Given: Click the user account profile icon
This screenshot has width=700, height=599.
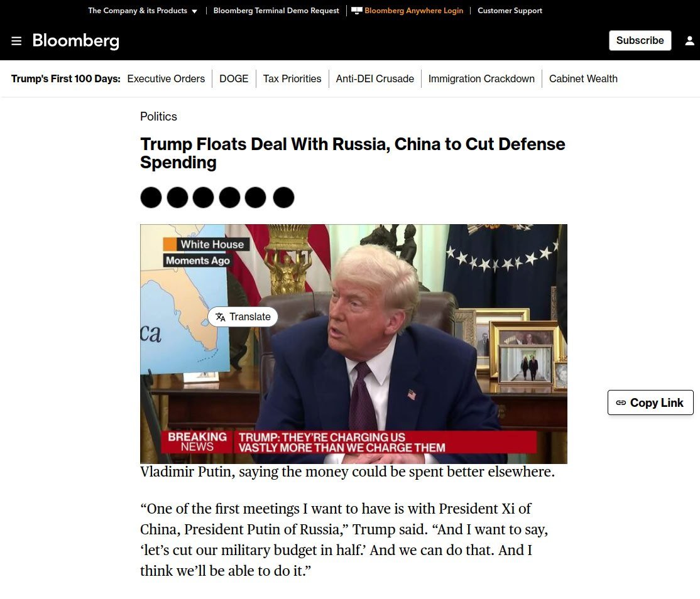Looking at the screenshot, I should click(x=689, y=41).
